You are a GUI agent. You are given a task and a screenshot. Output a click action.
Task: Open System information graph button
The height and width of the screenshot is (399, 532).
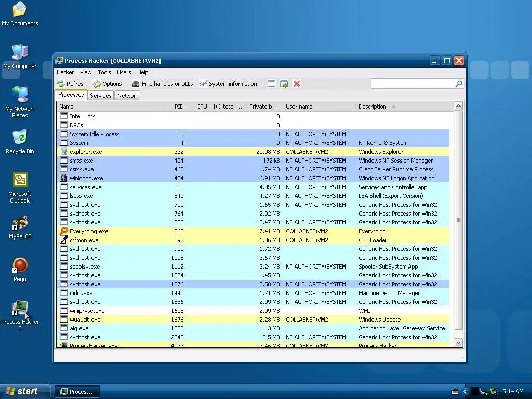tap(228, 84)
